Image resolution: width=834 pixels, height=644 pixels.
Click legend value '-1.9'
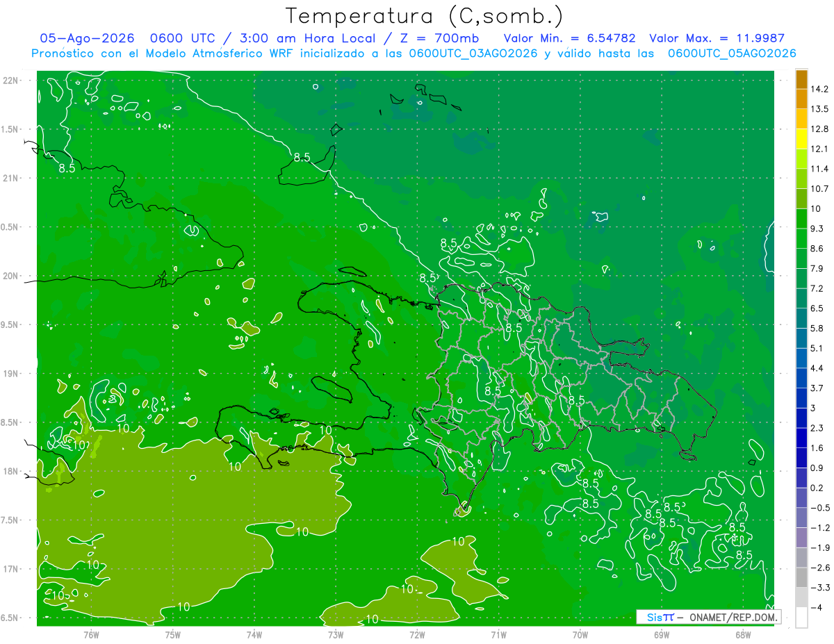pyautogui.click(x=820, y=547)
